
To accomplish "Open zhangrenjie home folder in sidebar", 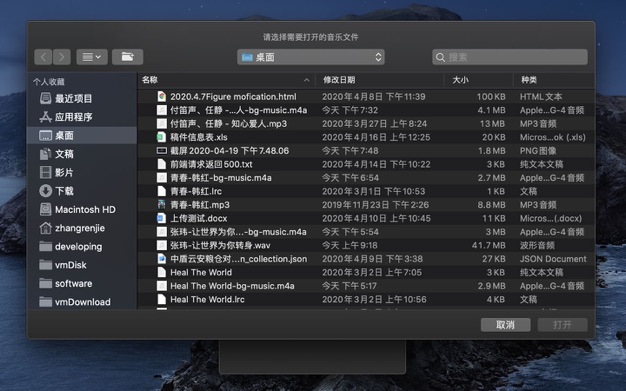I will [82, 228].
